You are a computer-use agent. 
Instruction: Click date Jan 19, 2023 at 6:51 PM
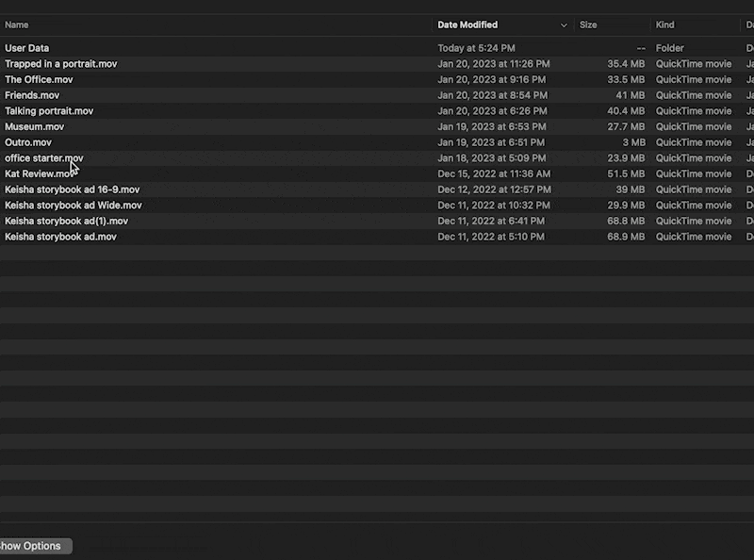491,142
